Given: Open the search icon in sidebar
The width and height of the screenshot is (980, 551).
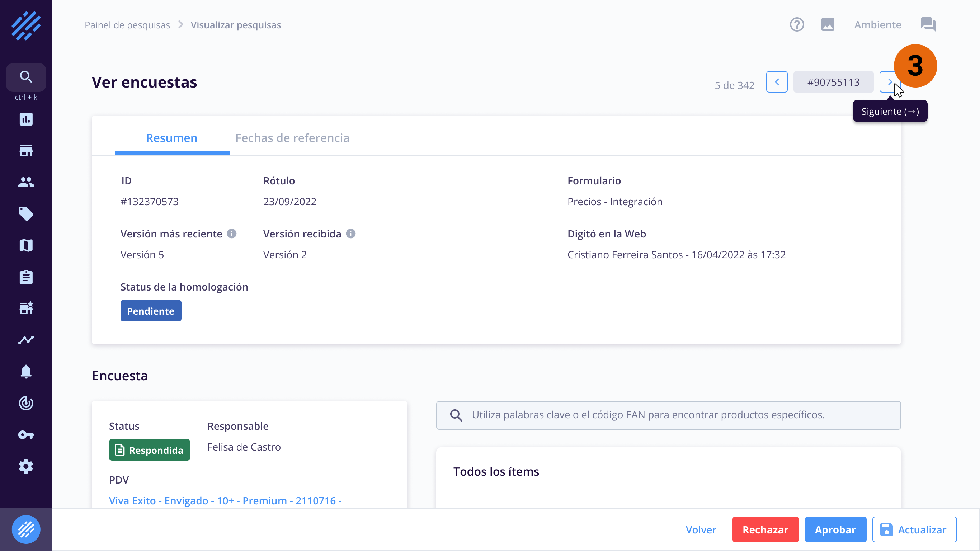Looking at the screenshot, I should click(x=26, y=77).
